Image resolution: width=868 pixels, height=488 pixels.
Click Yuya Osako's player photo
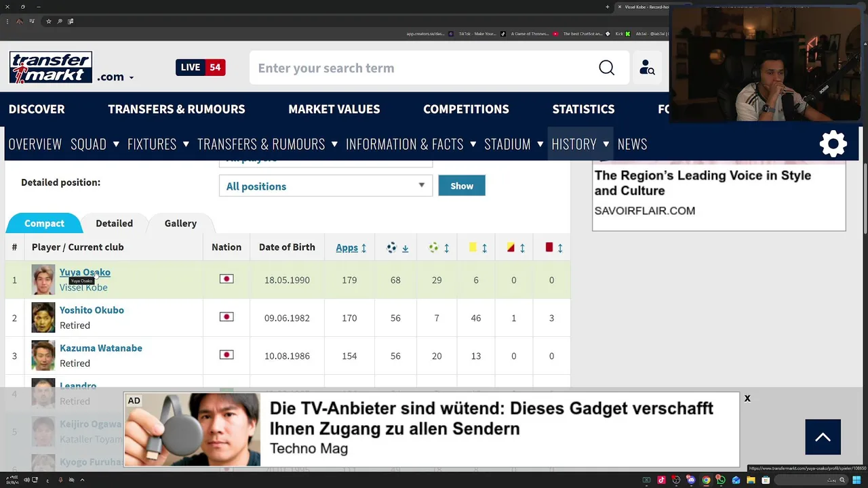(x=43, y=279)
